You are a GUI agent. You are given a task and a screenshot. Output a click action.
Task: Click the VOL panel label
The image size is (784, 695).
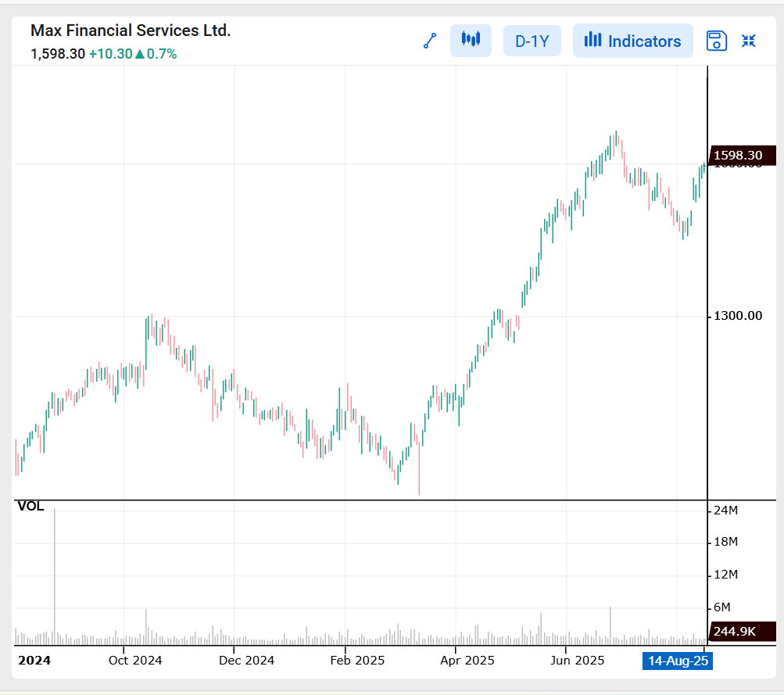tap(30, 506)
